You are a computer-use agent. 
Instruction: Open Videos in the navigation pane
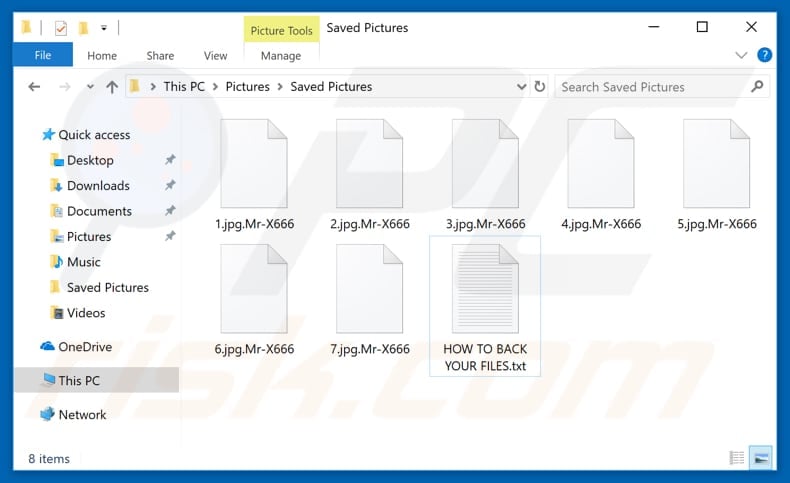(86, 313)
